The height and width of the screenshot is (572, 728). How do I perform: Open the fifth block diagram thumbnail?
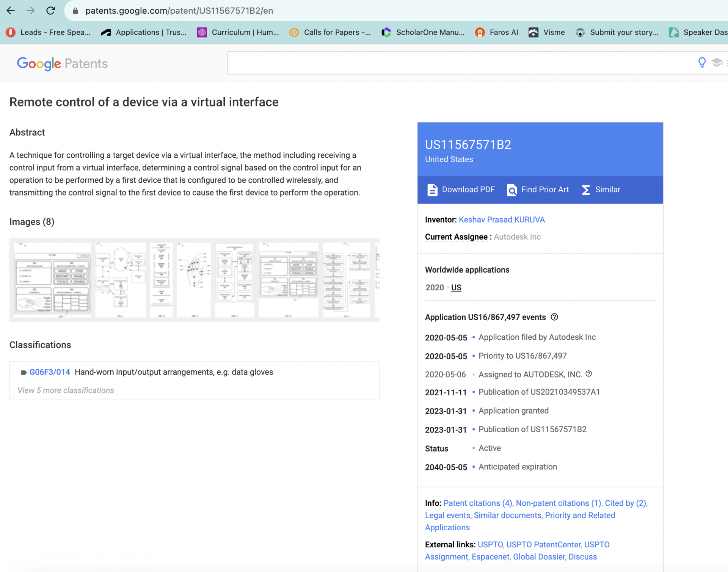coord(235,280)
